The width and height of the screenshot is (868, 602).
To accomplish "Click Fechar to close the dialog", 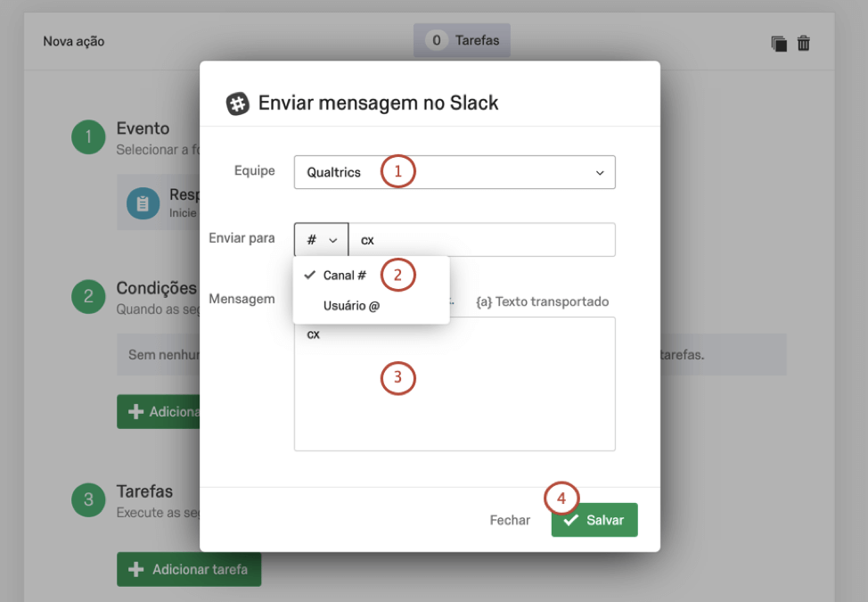I will [x=510, y=520].
